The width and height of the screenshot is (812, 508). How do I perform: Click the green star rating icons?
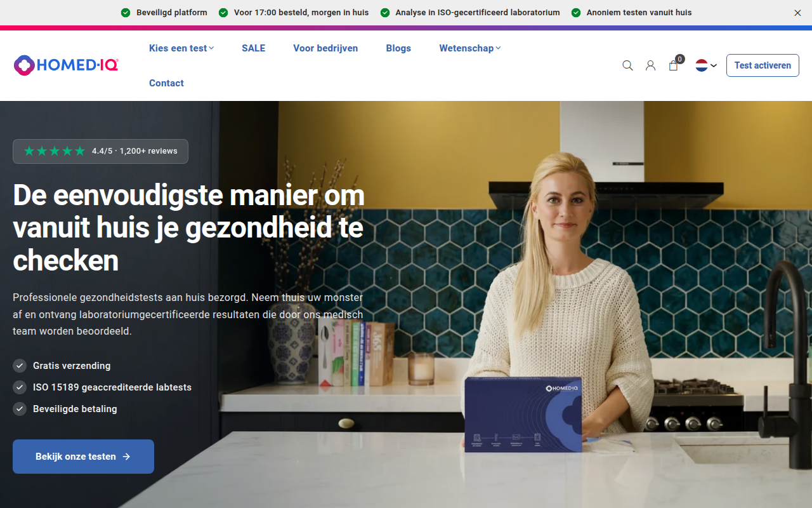[x=55, y=151]
